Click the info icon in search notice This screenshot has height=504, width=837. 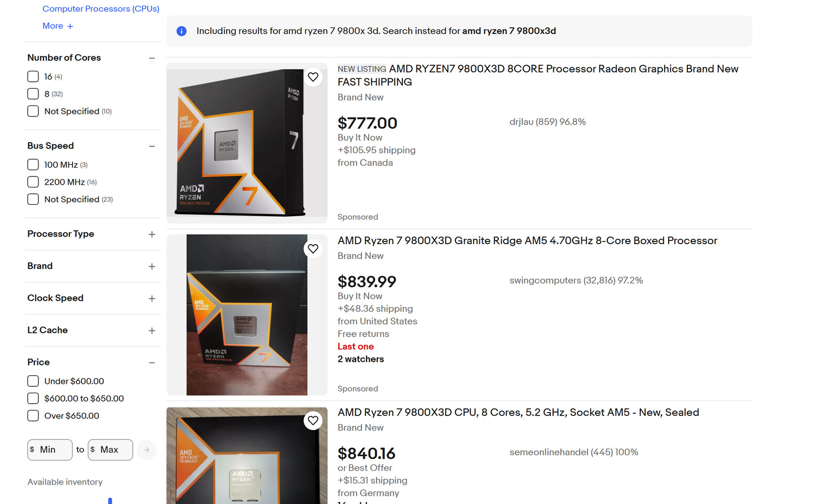pyautogui.click(x=182, y=31)
